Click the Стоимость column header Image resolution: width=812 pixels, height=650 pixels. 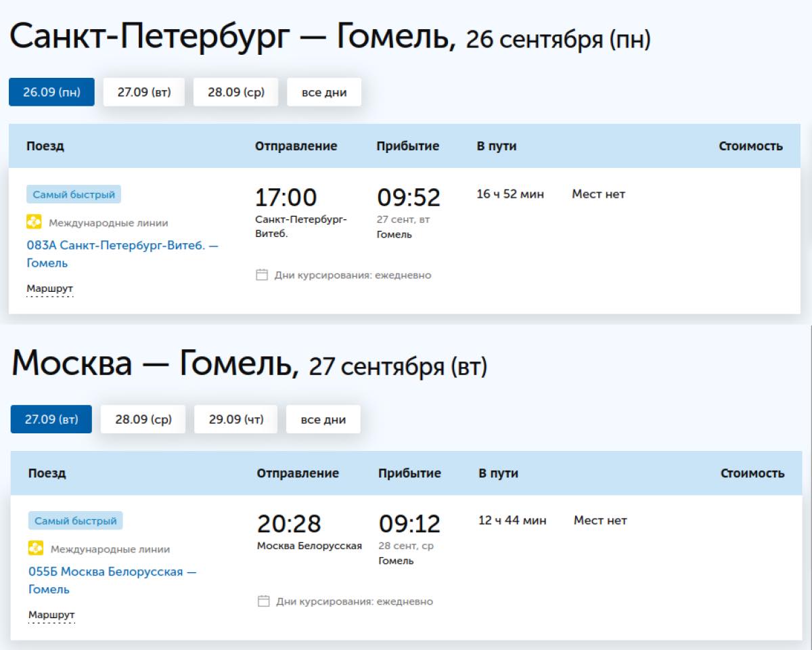(x=752, y=145)
